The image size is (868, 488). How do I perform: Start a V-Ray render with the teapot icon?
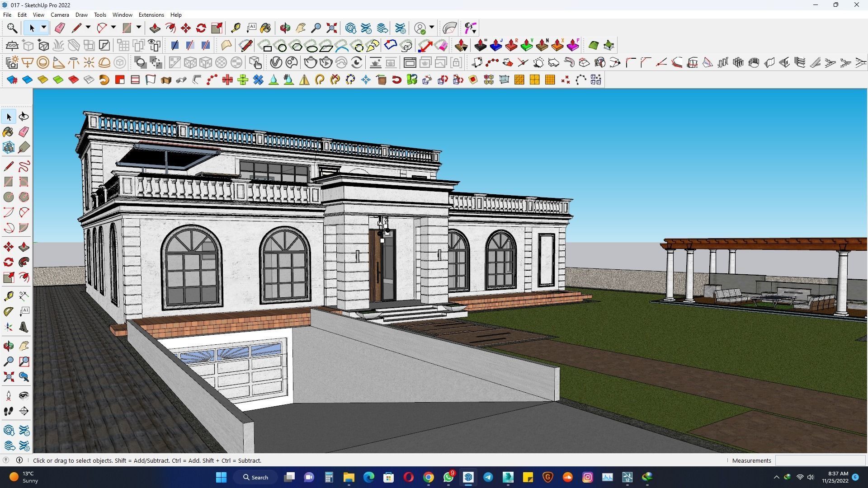point(311,63)
